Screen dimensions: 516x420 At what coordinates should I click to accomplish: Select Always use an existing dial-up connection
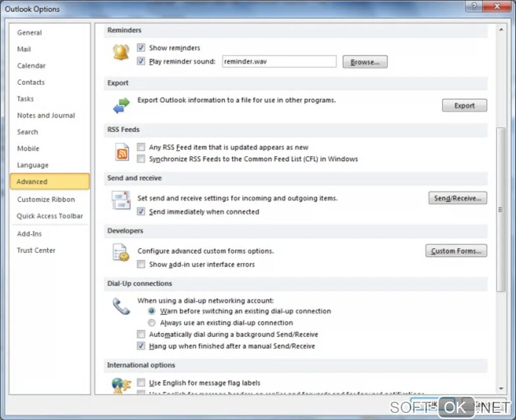tap(151, 322)
